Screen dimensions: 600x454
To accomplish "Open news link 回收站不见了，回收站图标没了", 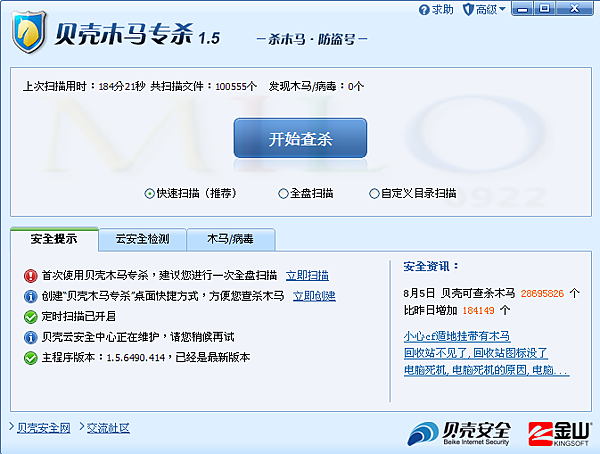I will [476, 353].
